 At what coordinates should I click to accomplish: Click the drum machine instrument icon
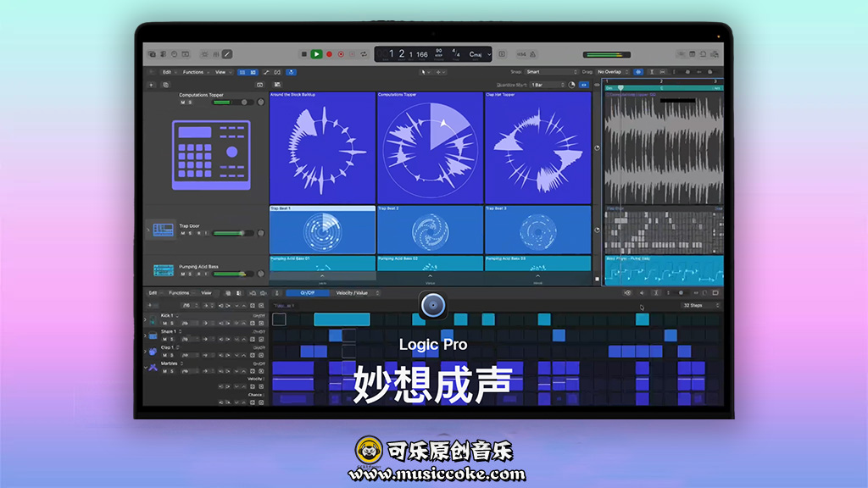[x=212, y=153]
